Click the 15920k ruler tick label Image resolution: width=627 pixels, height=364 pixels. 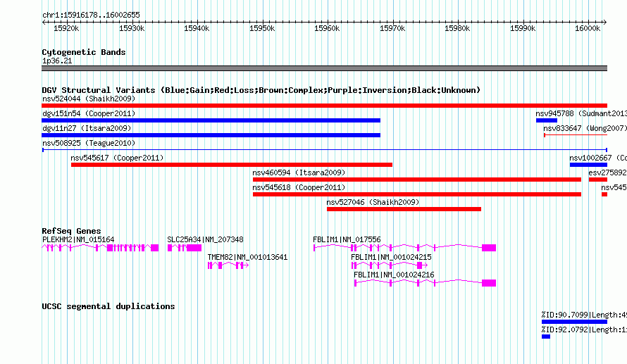[66, 28]
